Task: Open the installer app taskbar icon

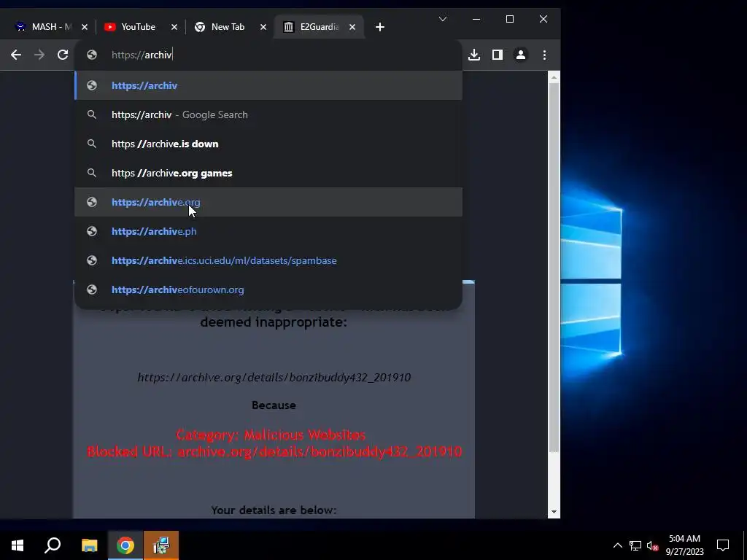Action: pyautogui.click(x=161, y=545)
